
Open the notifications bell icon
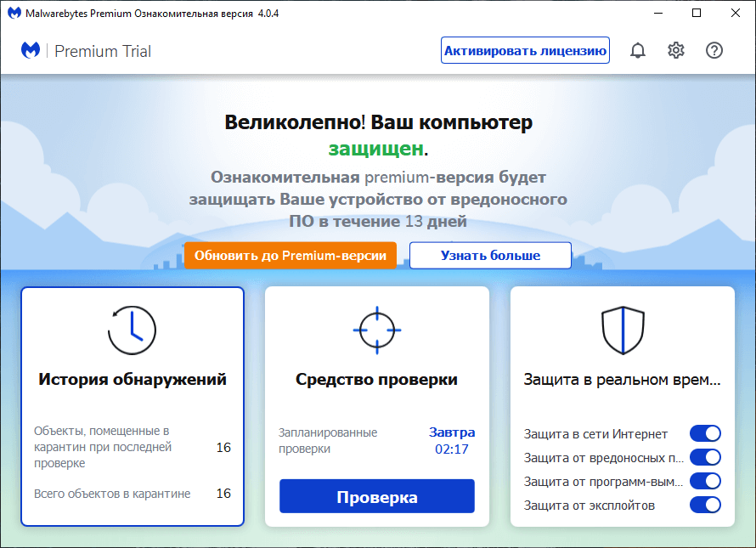638,50
